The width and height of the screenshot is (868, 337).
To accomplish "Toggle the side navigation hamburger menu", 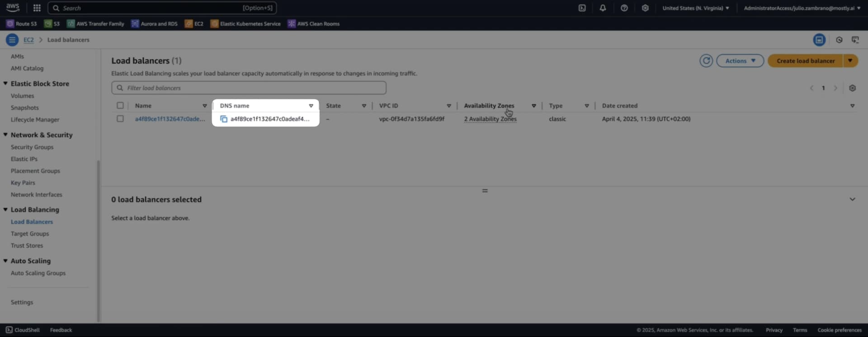I will pyautogui.click(x=12, y=40).
